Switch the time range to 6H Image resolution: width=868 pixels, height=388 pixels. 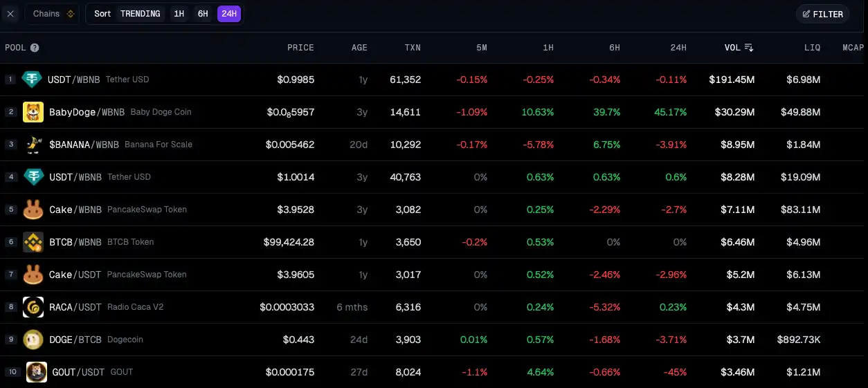203,14
